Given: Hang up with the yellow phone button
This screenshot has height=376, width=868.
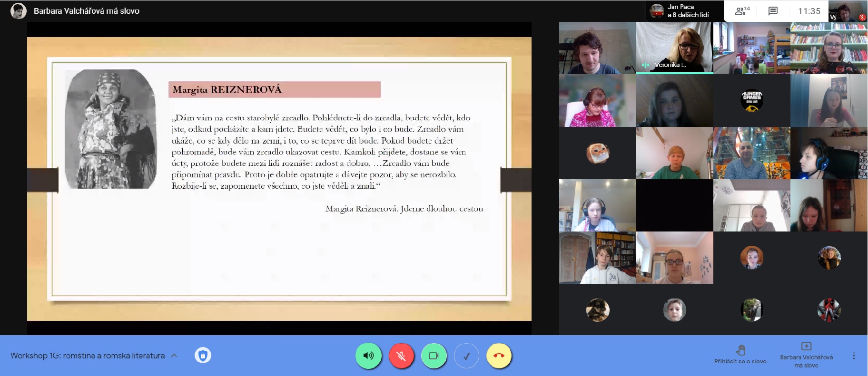Looking at the screenshot, I should click(x=499, y=356).
